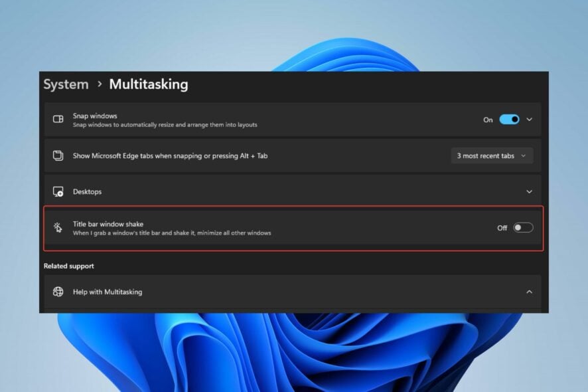The width and height of the screenshot is (588, 392).
Task: Turn off the Snap windows toggle
Action: [x=509, y=120]
